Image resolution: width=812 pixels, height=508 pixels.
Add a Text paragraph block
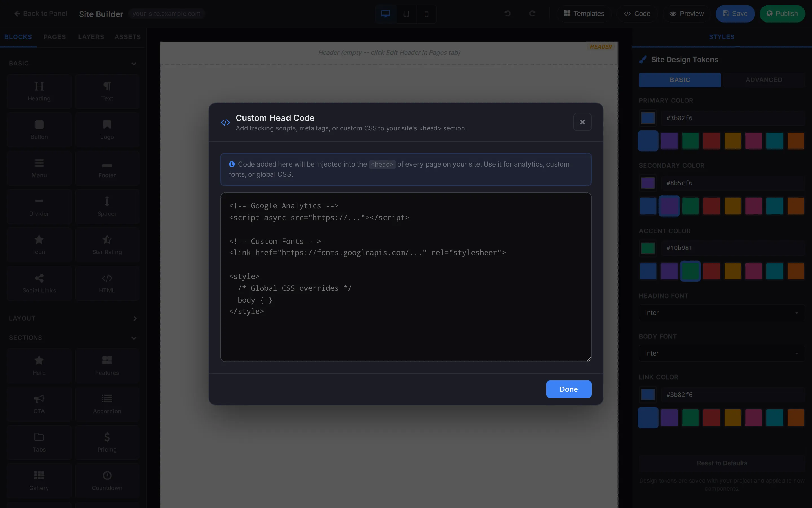point(107,91)
